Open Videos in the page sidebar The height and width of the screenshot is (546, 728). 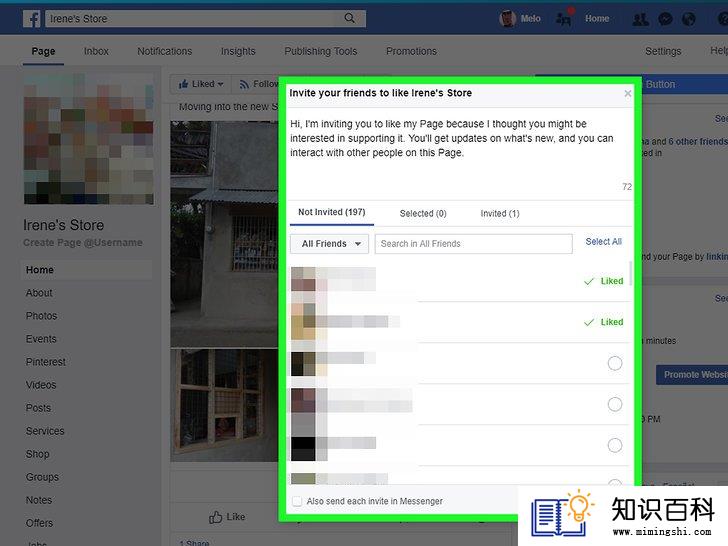(x=41, y=385)
